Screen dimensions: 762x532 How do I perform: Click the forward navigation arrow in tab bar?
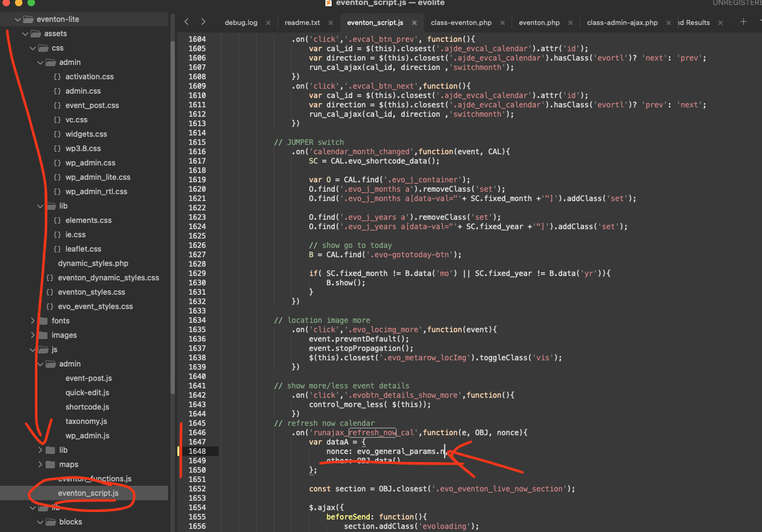[x=202, y=22]
